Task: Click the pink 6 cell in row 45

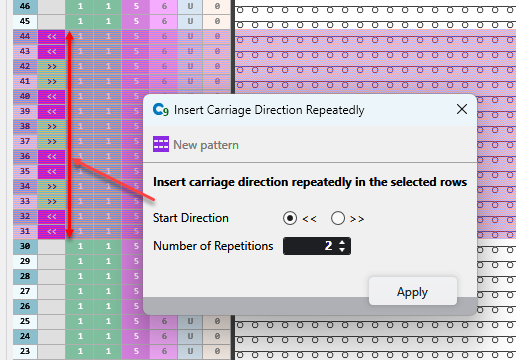Action: tap(164, 22)
